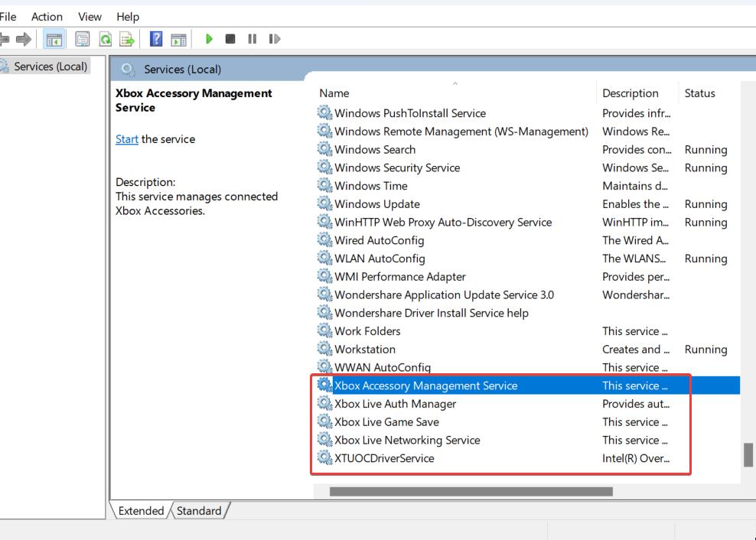
Task: Click the Export List toolbar icon
Action: (127, 39)
